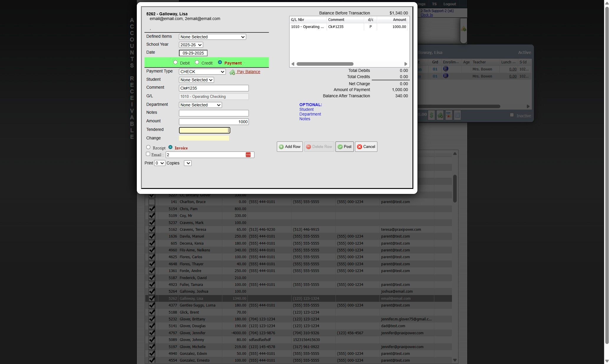This screenshot has width=610, height=364.
Task: Click the Logout menu item
Action: click(449, 4)
